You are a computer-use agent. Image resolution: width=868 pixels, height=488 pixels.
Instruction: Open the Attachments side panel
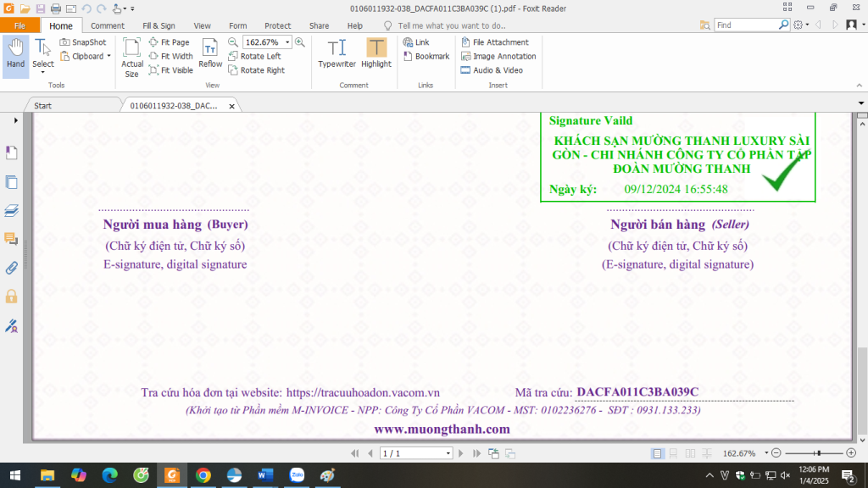12,268
